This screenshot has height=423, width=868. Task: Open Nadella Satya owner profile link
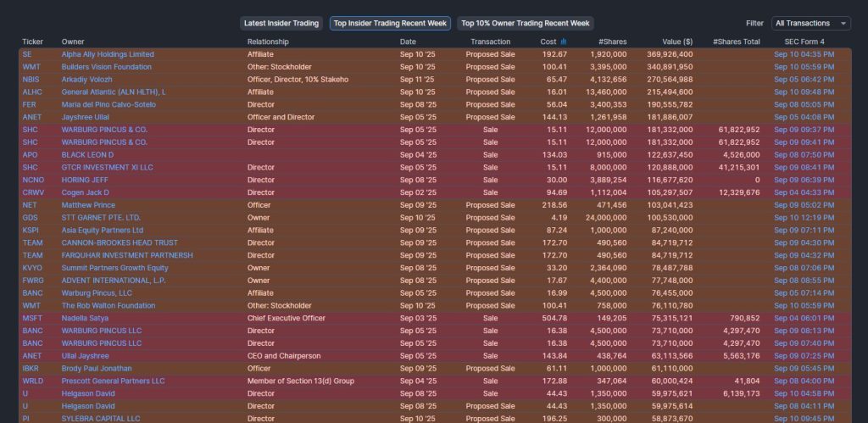coord(85,319)
